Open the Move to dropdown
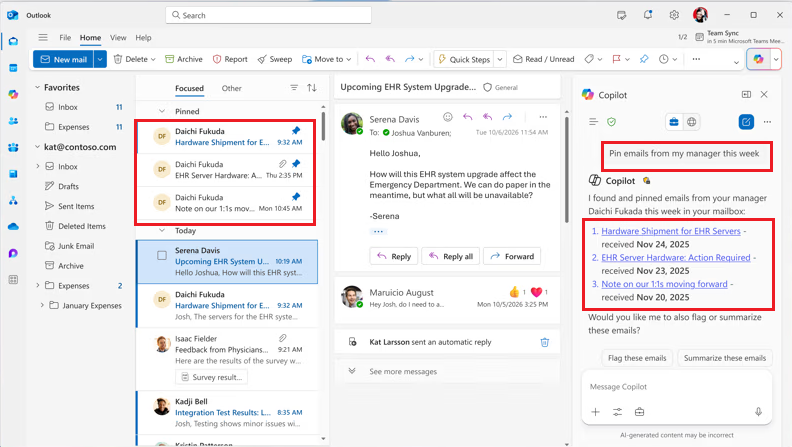Screen dimensions: 792x447 (x=349, y=60)
